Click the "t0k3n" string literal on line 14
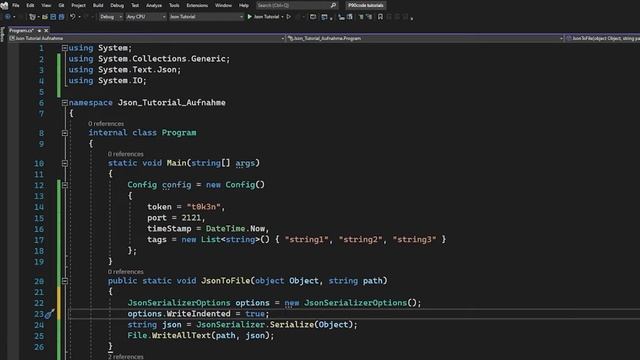 (x=203, y=207)
